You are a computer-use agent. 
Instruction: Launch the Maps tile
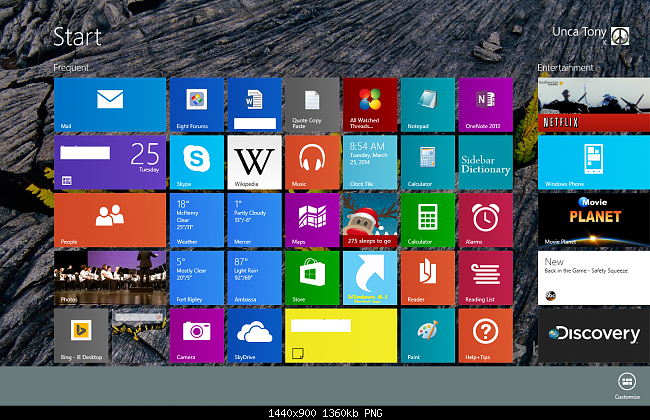point(312,220)
